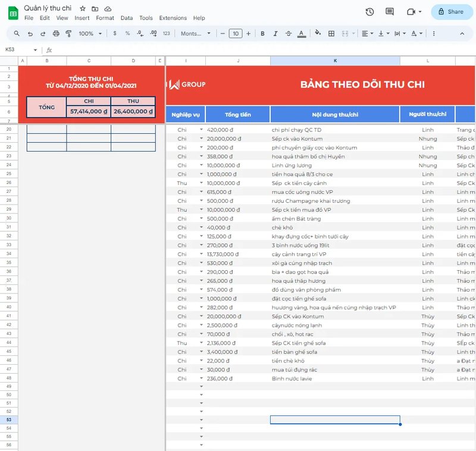The height and width of the screenshot is (451, 476).
Task: Open version history via clock icon
Action: click(x=369, y=12)
